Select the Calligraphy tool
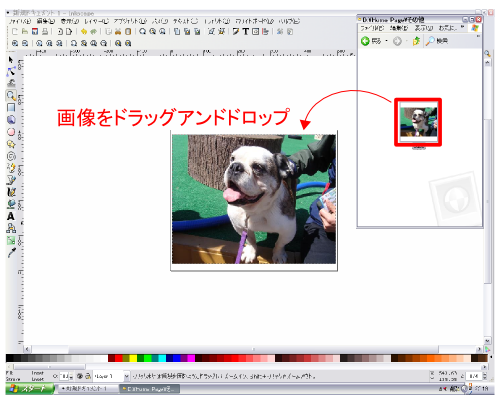Viewport: 500px width, 400px height. click(x=11, y=192)
